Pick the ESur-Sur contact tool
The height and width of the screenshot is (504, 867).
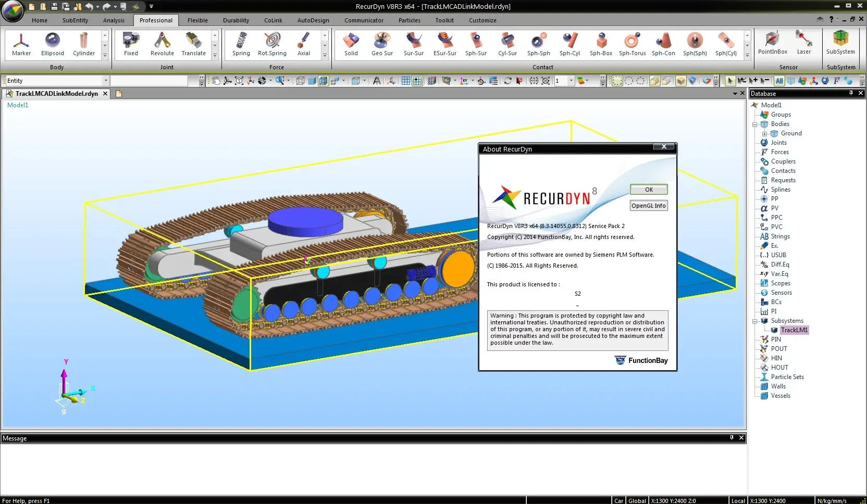(445, 44)
